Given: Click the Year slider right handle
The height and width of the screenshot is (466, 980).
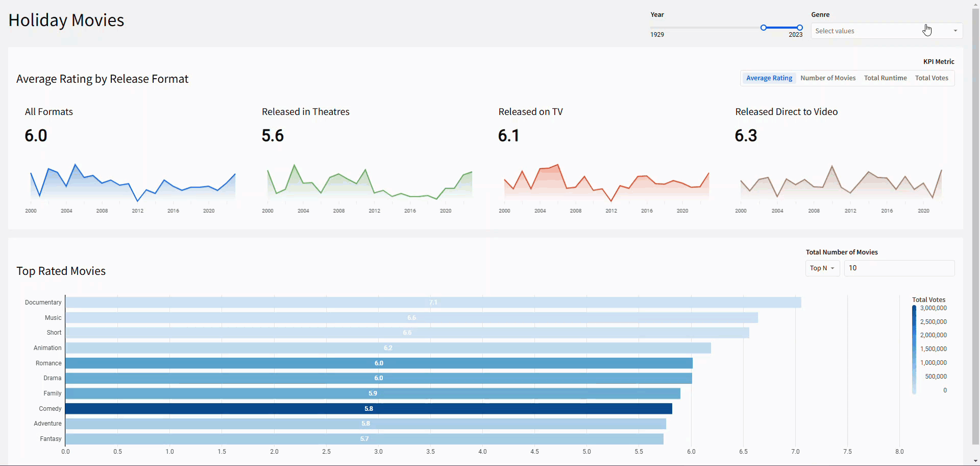Looking at the screenshot, I should pos(800,28).
